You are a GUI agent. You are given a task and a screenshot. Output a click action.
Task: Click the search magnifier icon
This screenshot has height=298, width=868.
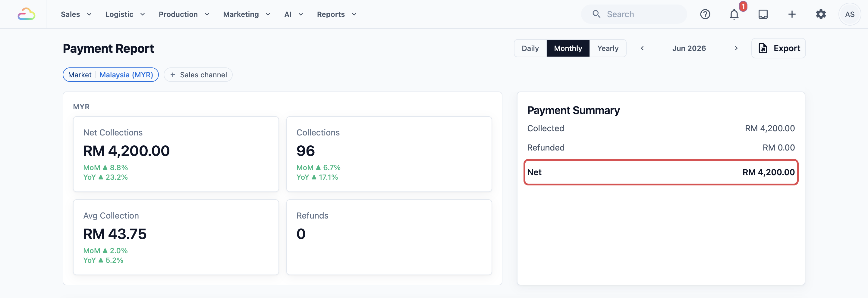click(x=596, y=14)
